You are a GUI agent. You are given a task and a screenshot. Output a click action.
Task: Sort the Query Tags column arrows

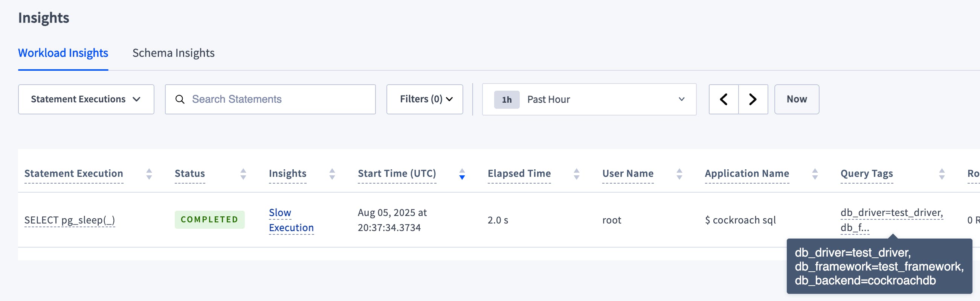click(x=942, y=174)
